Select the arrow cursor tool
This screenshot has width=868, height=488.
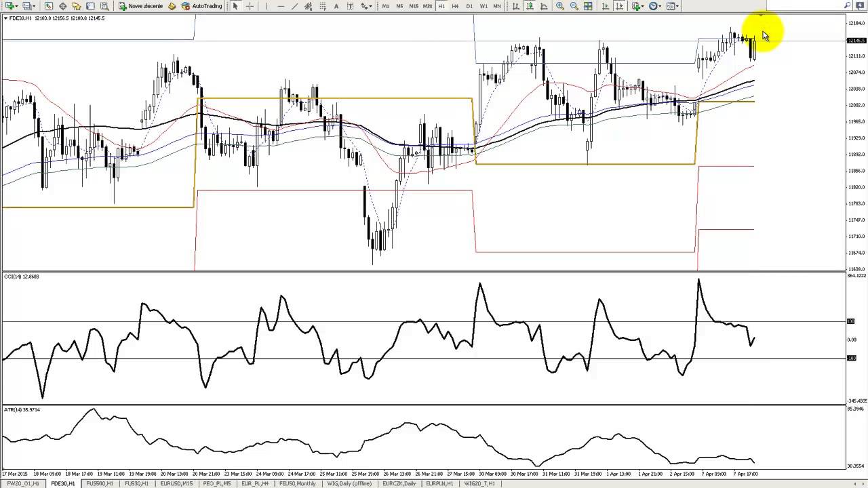[235, 6]
